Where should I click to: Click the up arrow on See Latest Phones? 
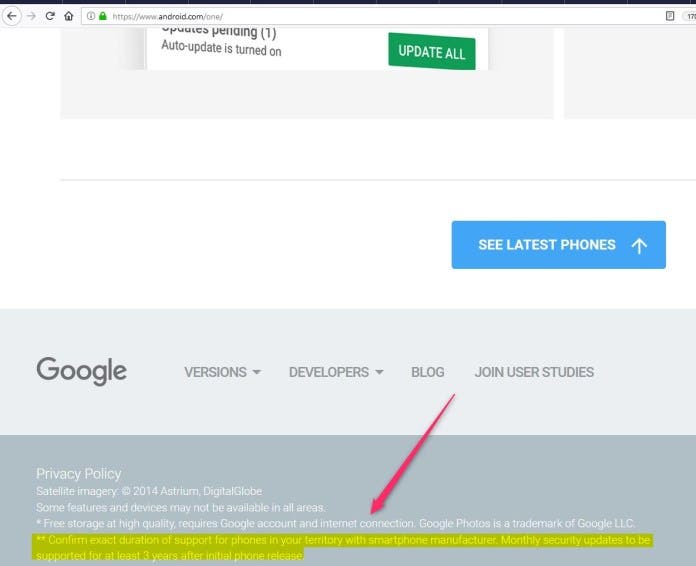pos(640,245)
